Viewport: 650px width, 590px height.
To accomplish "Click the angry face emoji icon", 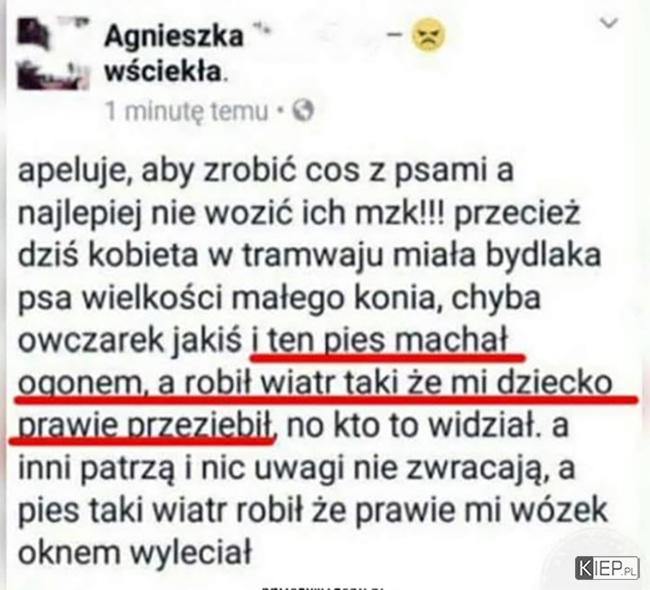I will tap(429, 35).
